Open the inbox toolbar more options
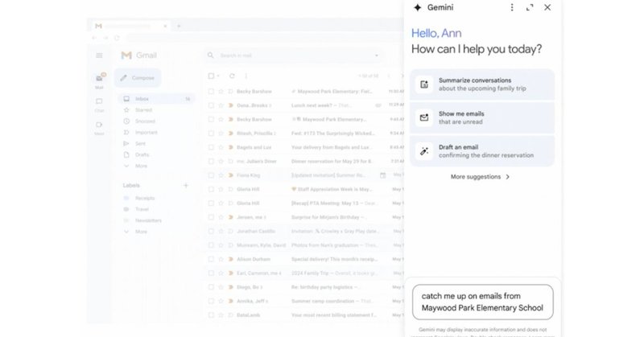644x337 pixels. click(246, 76)
